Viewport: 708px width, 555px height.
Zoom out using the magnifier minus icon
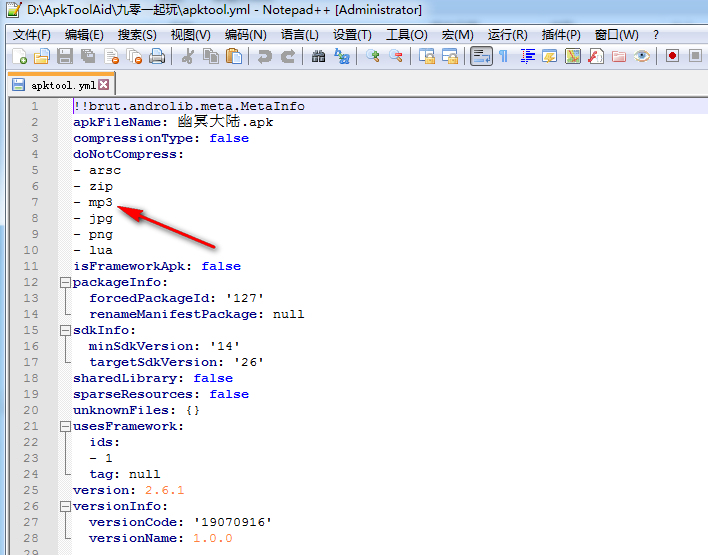396,56
